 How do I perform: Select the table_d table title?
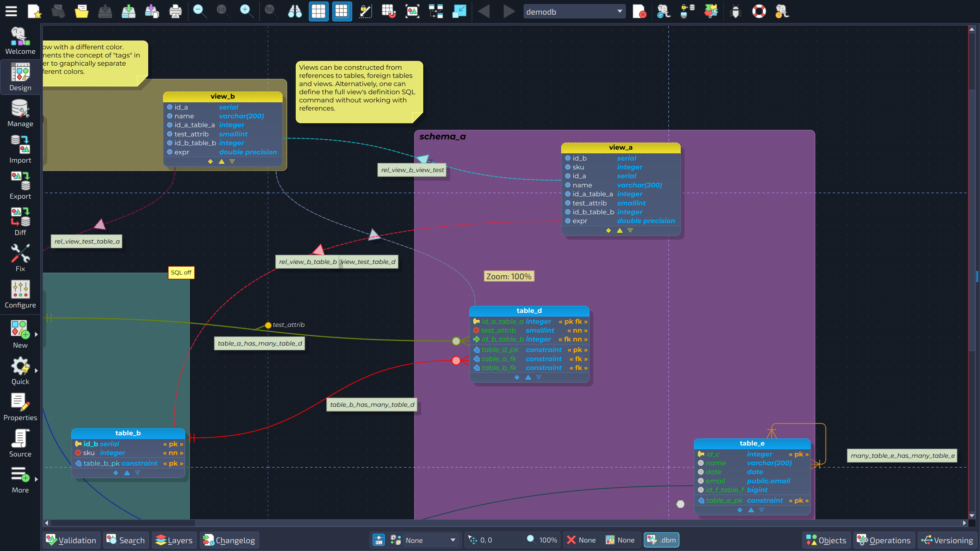(x=529, y=311)
